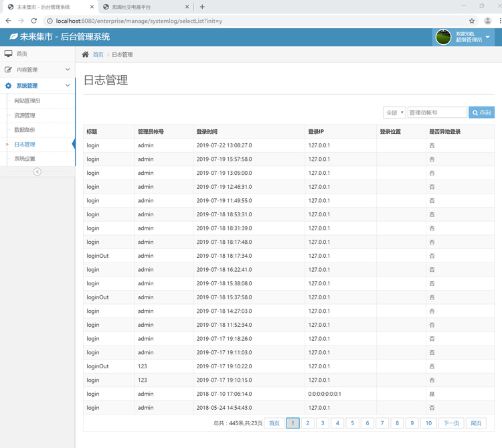Viewport: 502px width, 448px height.
Task: Open a new browser tab
Action: pos(202,7)
